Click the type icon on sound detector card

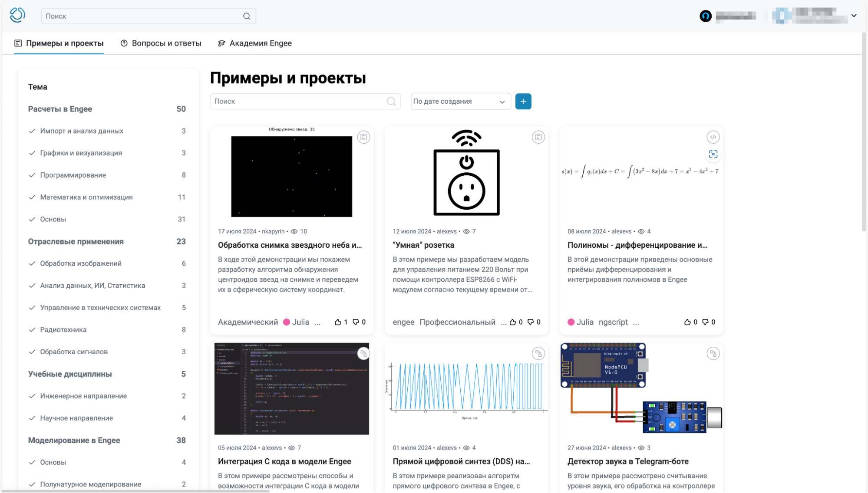click(713, 354)
